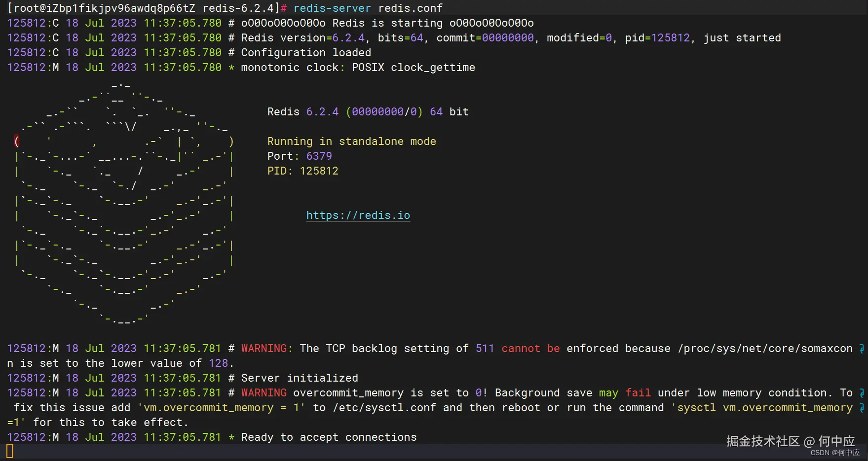The width and height of the screenshot is (868, 461).
Task: Click the "Running in standalone mode" line
Action: tap(352, 142)
